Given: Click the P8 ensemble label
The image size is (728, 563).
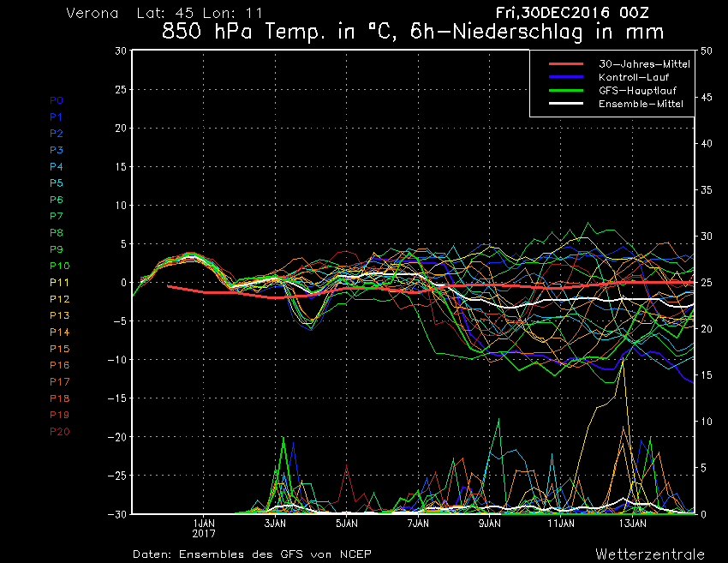Looking at the screenshot, I should click(57, 233).
